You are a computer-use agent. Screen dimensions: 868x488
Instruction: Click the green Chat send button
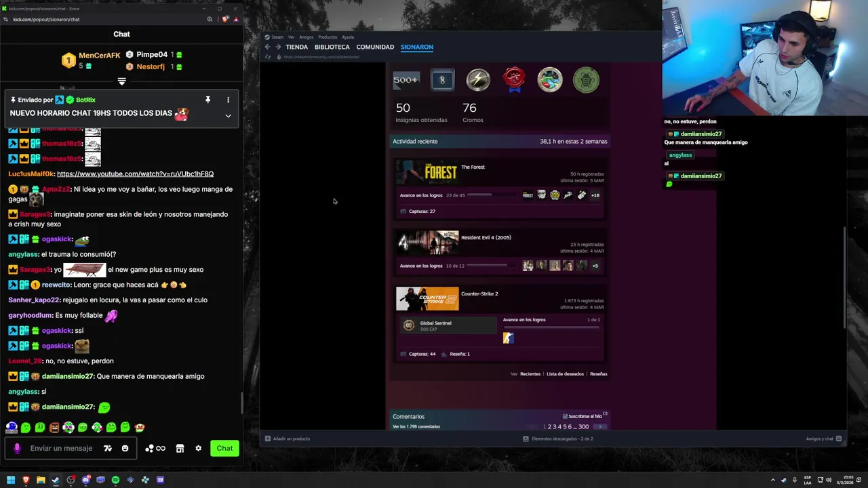point(224,448)
